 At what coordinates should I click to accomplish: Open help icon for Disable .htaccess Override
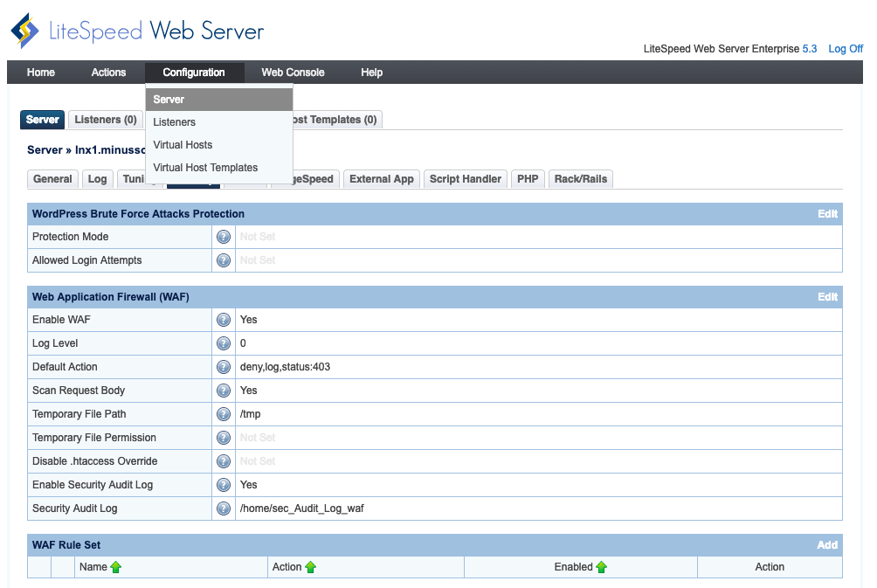[x=224, y=461]
